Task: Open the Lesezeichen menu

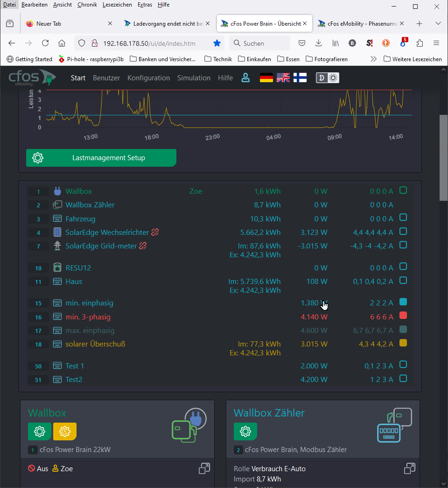Action: pos(117,5)
